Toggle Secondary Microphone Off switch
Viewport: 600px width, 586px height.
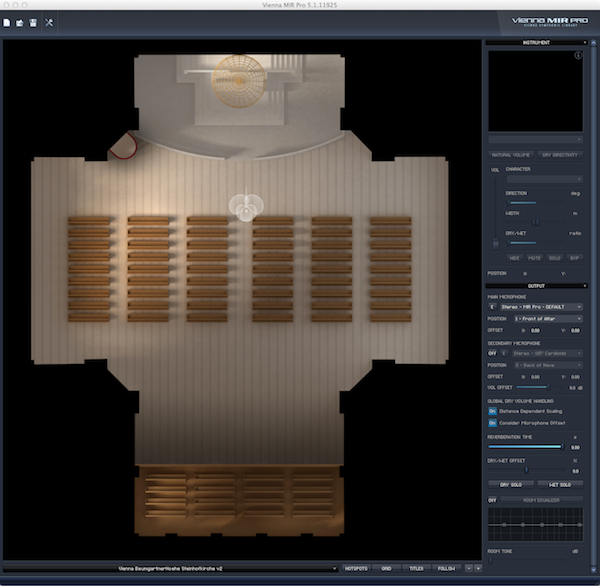492,353
